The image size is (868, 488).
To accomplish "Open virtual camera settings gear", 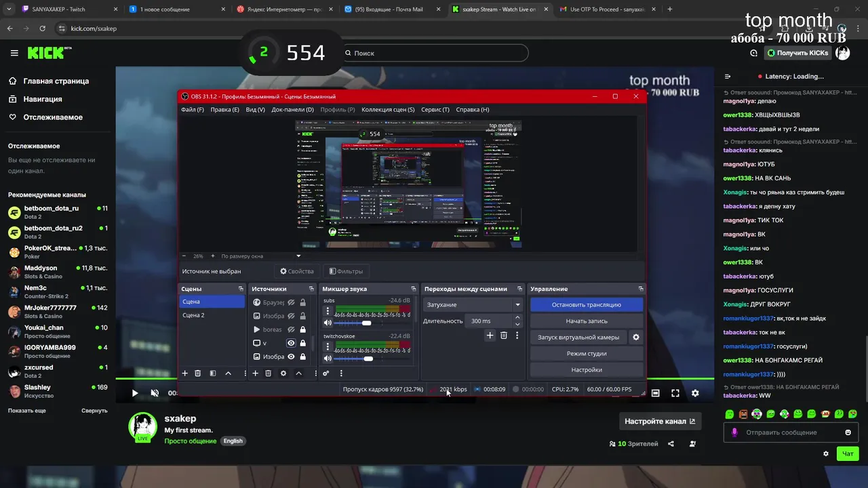I will [635, 337].
